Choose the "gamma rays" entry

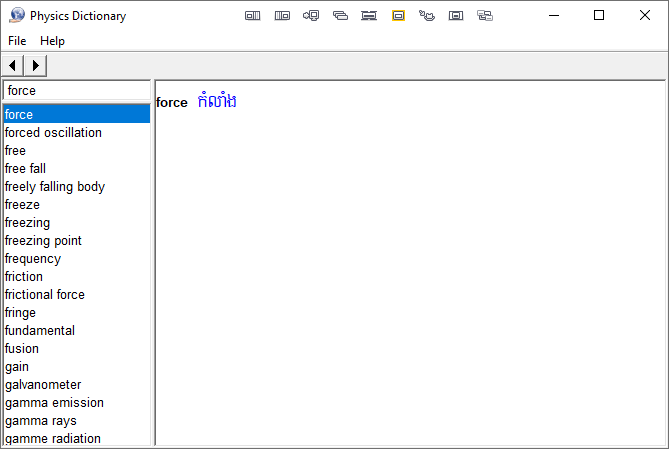click(x=40, y=421)
